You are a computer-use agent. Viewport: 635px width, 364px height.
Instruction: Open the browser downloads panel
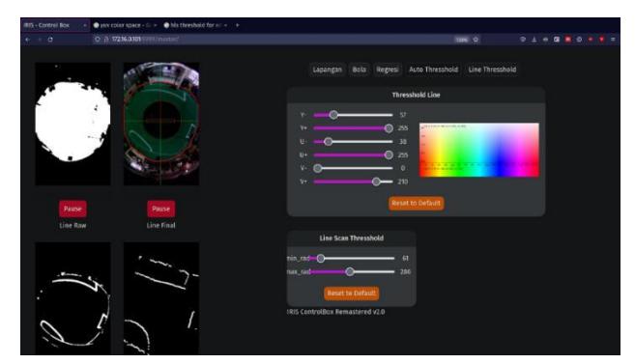coord(534,40)
